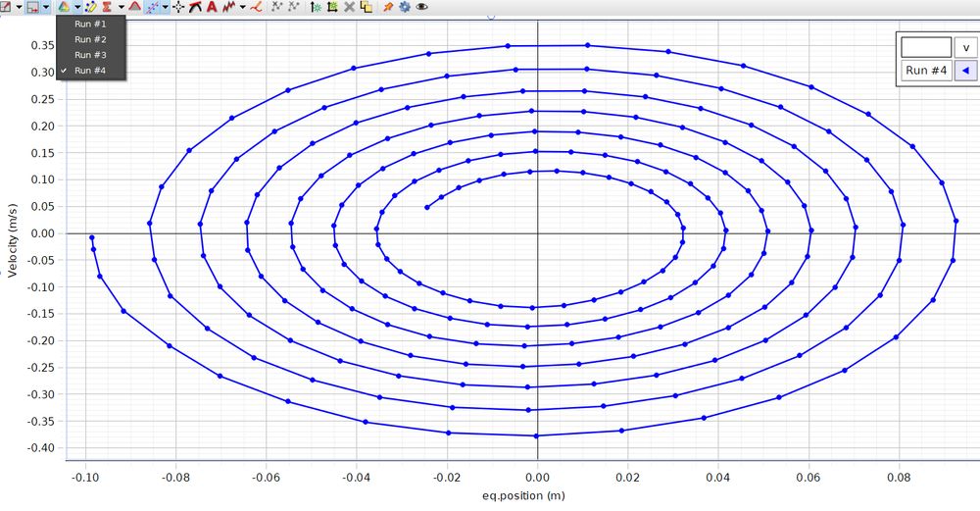The height and width of the screenshot is (511, 980).
Task: Click the 0.35 velocity axis tick label
Action: [43, 45]
